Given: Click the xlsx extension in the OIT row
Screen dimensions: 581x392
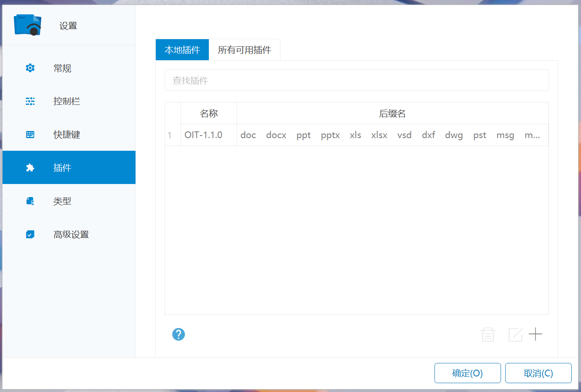Looking at the screenshot, I should tap(379, 135).
